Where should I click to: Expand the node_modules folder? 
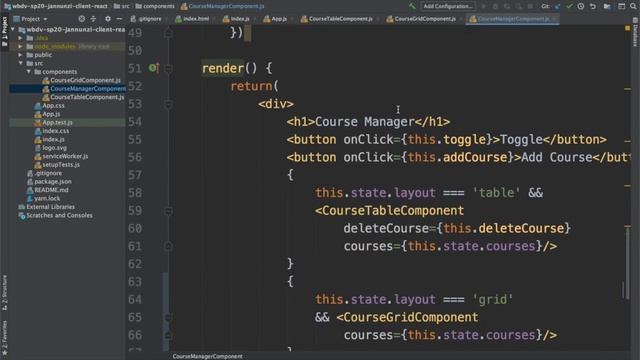[20, 47]
